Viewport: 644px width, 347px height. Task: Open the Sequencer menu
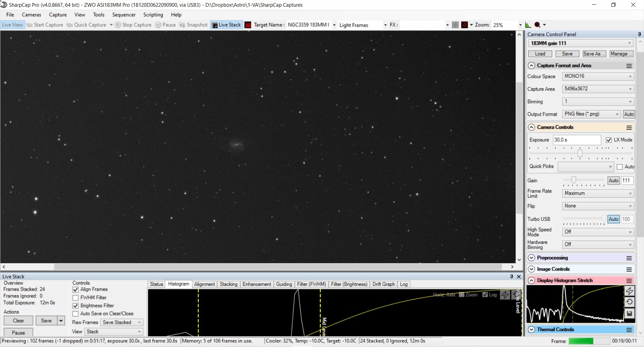click(124, 15)
